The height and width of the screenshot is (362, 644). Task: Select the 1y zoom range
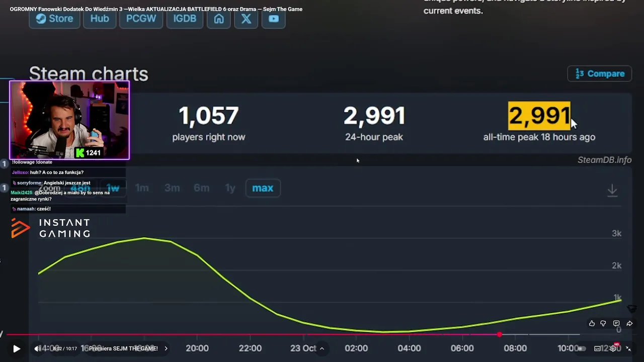(230, 188)
